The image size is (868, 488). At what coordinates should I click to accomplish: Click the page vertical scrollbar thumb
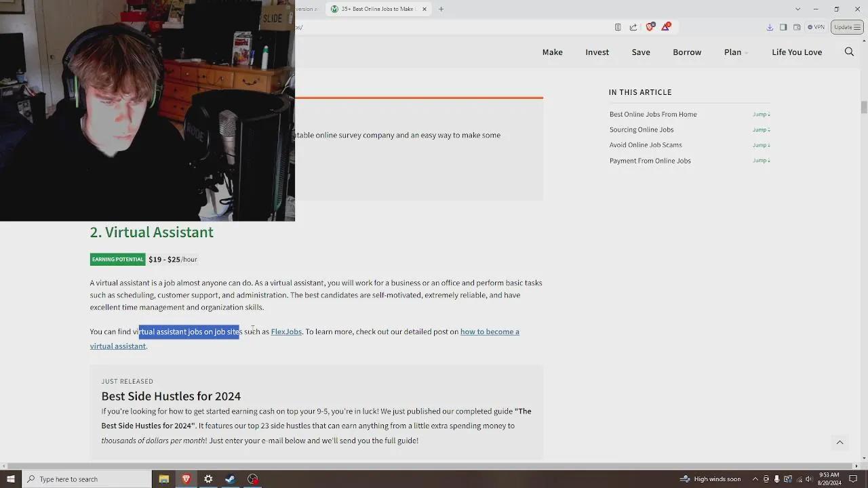(864, 107)
